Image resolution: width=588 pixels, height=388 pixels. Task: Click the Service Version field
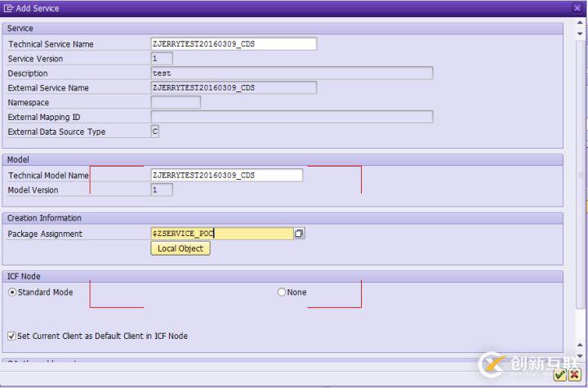(162, 59)
